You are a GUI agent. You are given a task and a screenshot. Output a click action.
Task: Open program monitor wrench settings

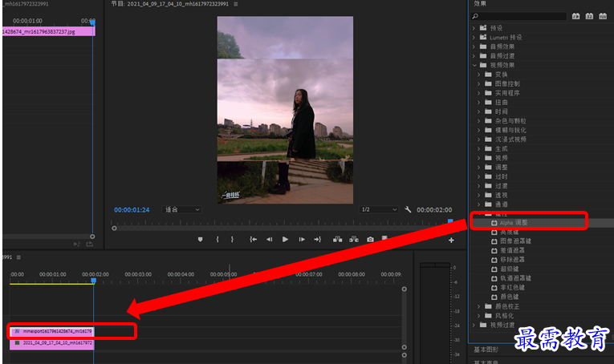pyautogui.click(x=408, y=209)
